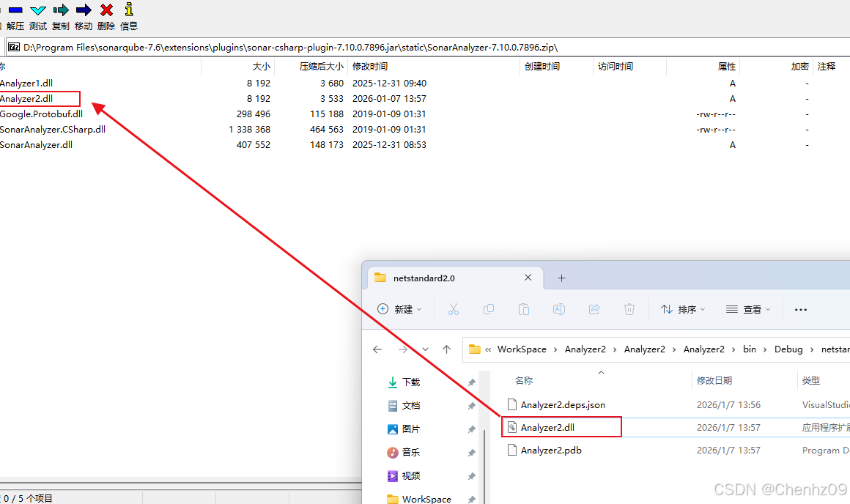Open the 排序 (Sort) dropdown in Explorer
The image size is (850, 504).
point(683,309)
